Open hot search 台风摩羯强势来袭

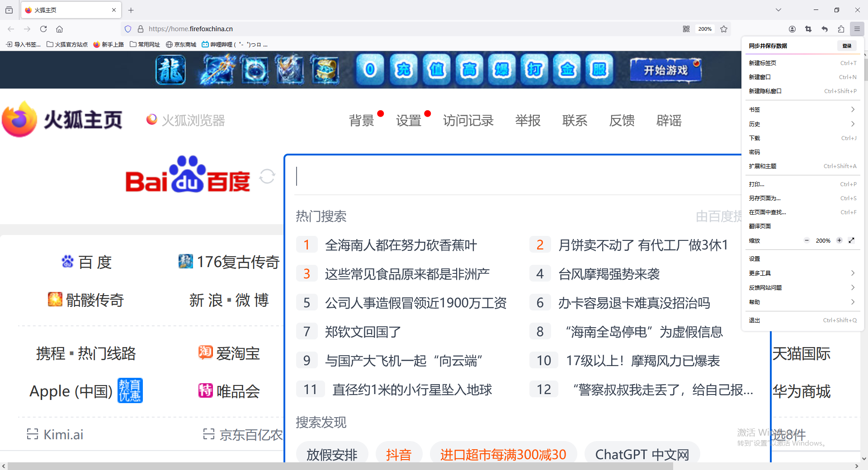click(609, 274)
